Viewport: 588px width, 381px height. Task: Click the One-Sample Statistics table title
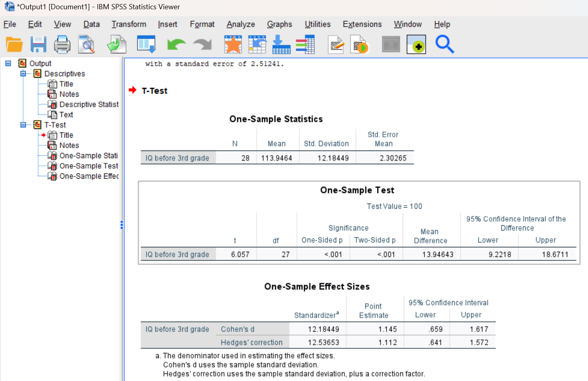click(276, 119)
